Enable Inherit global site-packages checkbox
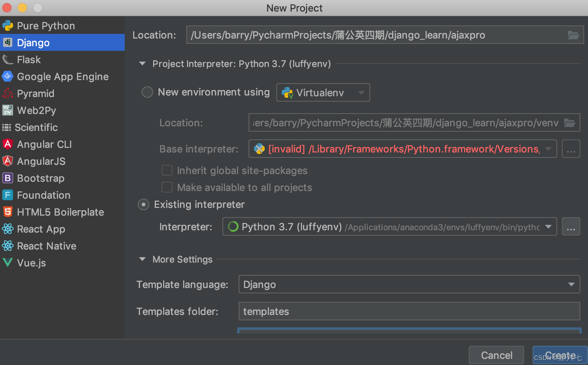Image resolution: width=588 pixels, height=365 pixels. (167, 170)
